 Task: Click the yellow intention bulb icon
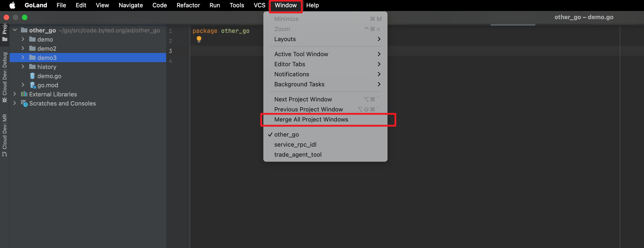click(x=199, y=39)
